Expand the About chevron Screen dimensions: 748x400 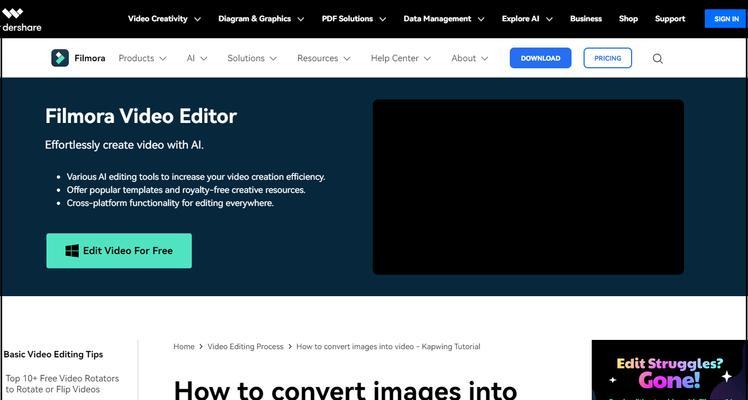(x=485, y=59)
